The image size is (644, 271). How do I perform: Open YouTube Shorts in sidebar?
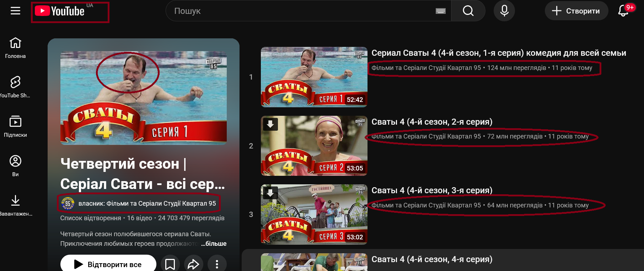pos(15,87)
